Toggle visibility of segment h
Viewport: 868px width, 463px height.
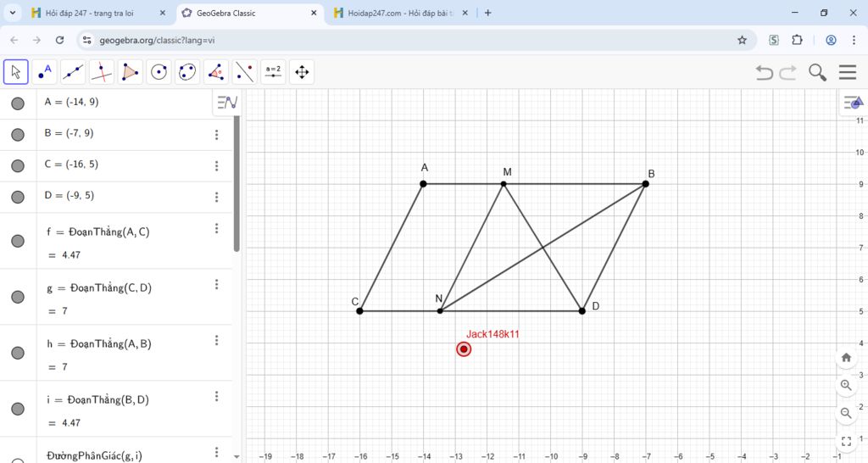pyautogui.click(x=18, y=353)
